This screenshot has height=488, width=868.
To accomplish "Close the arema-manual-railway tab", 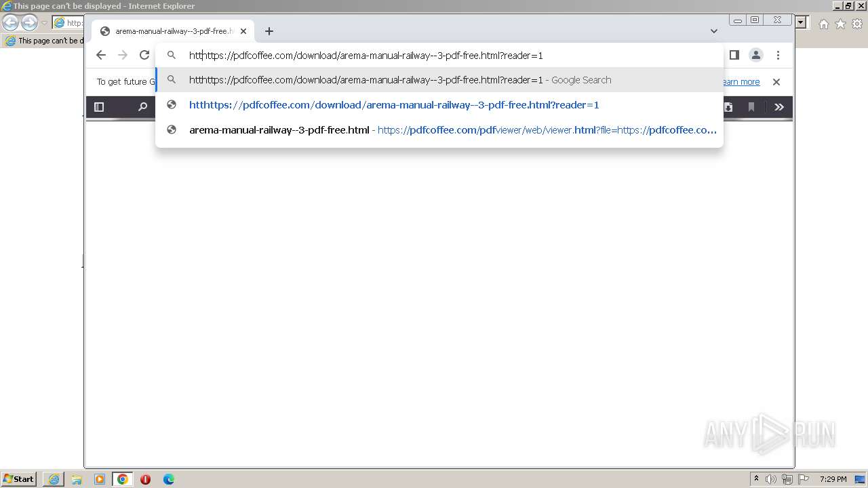I will pyautogui.click(x=243, y=31).
